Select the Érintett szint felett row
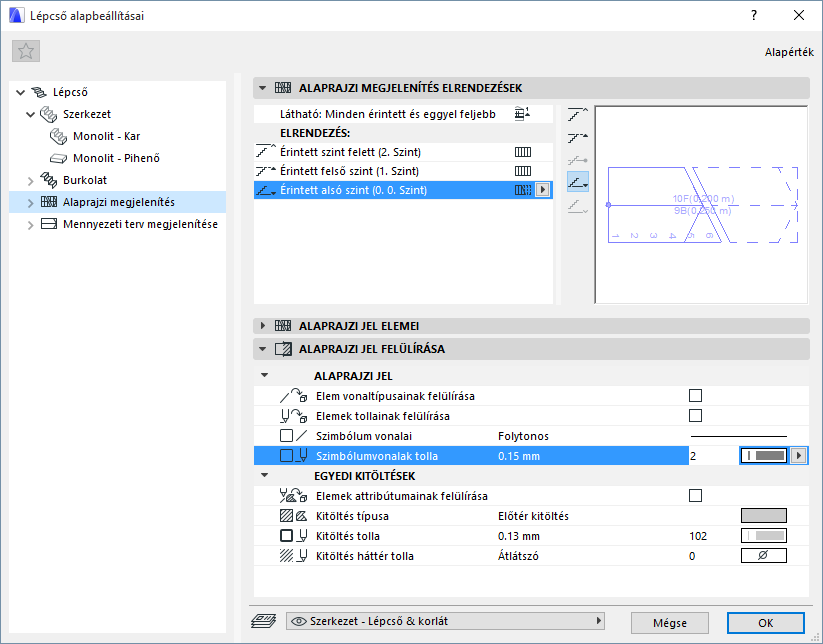The width and height of the screenshot is (823, 644). (x=403, y=152)
